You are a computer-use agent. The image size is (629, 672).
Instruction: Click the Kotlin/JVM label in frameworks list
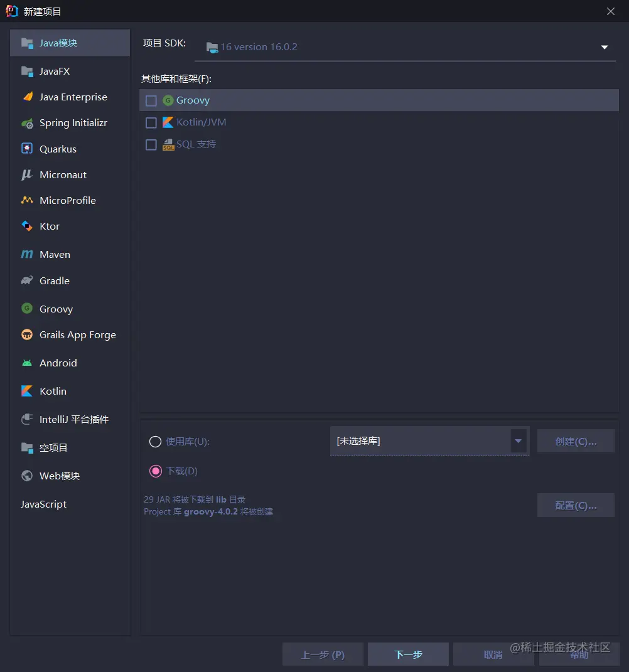(x=201, y=122)
